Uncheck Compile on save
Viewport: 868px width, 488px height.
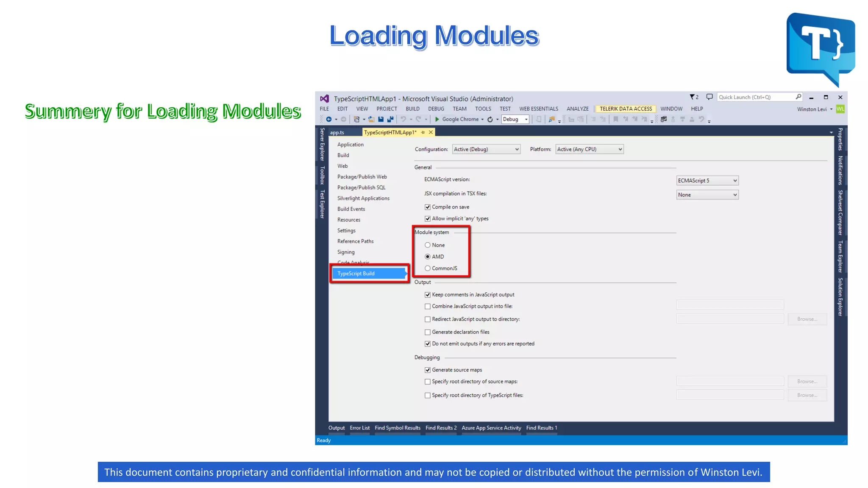(428, 207)
